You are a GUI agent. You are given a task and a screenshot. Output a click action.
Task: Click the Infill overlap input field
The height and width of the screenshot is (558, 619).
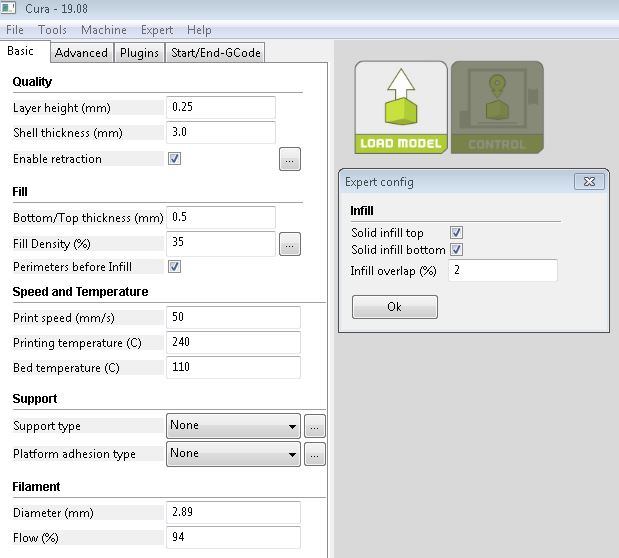click(503, 271)
